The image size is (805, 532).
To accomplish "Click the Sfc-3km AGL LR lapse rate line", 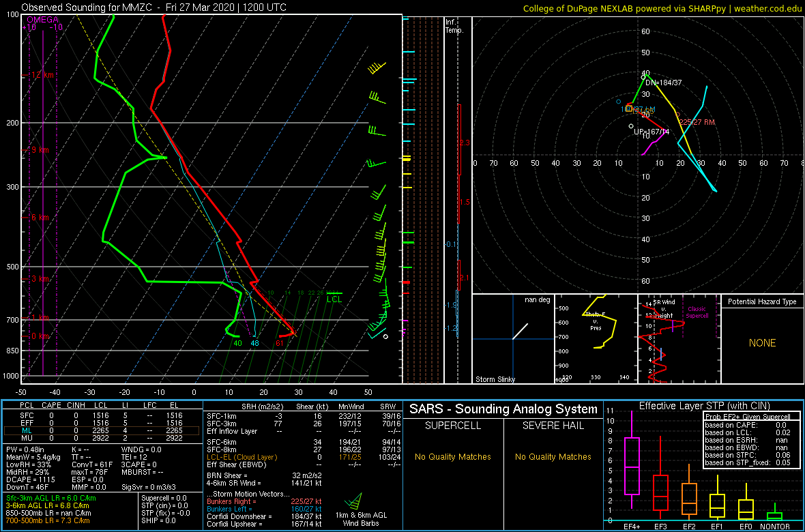I will pos(51,498).
